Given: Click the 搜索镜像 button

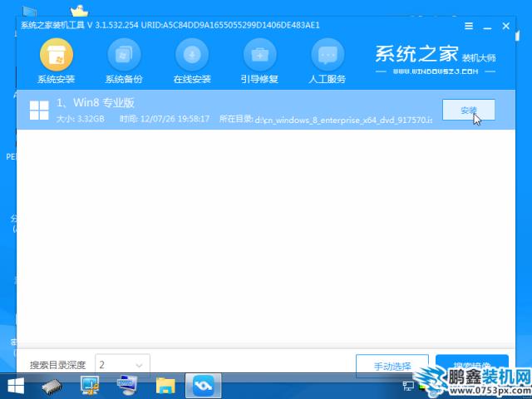Looking at the screenshot, I should (x=472, y=366).
